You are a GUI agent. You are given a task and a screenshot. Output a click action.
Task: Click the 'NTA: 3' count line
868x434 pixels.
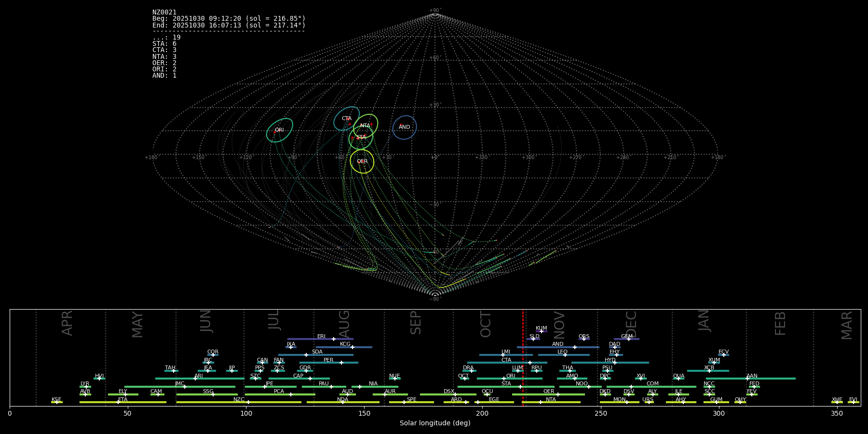pos(164,56)
